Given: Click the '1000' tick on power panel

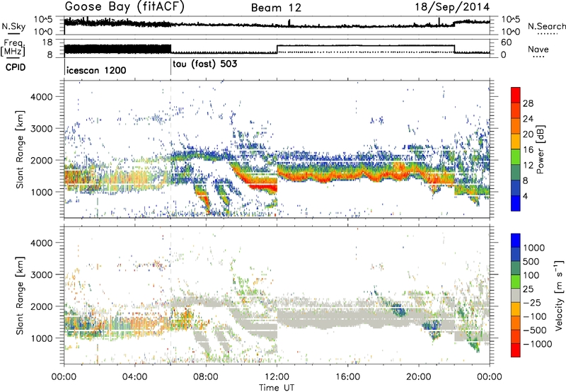Looking at the screenshot, I should point(41,192).
